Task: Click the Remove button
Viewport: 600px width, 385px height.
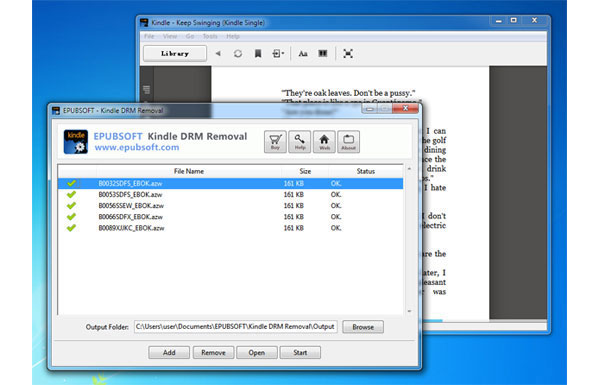Action: coord(213,352)
